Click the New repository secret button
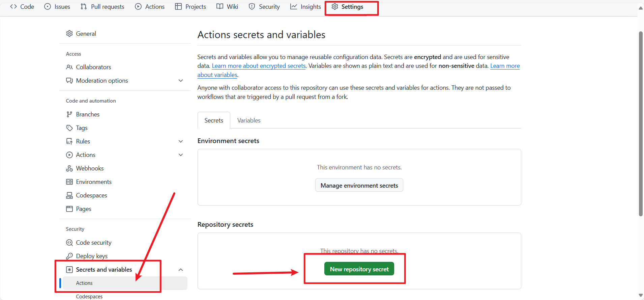644x300 pixels. pos(359,269)
